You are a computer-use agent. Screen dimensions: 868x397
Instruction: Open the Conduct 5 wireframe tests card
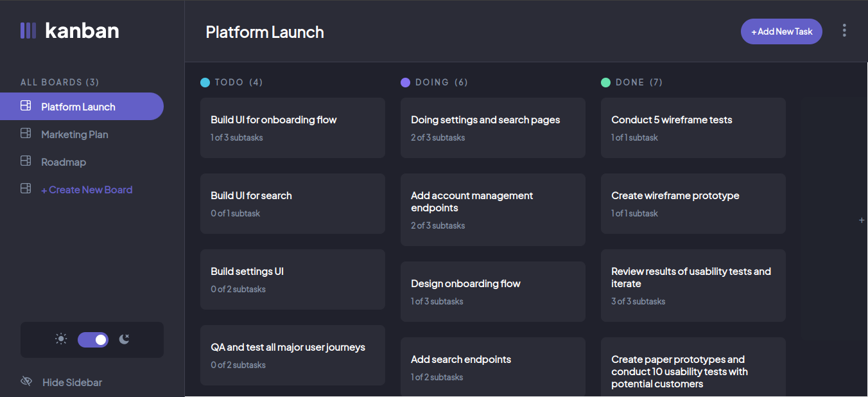(693, 127)
